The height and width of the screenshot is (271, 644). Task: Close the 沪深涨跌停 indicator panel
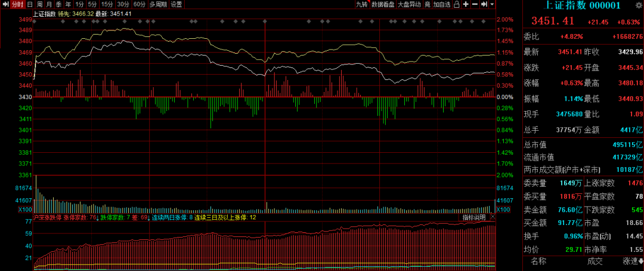pos(493,217)
